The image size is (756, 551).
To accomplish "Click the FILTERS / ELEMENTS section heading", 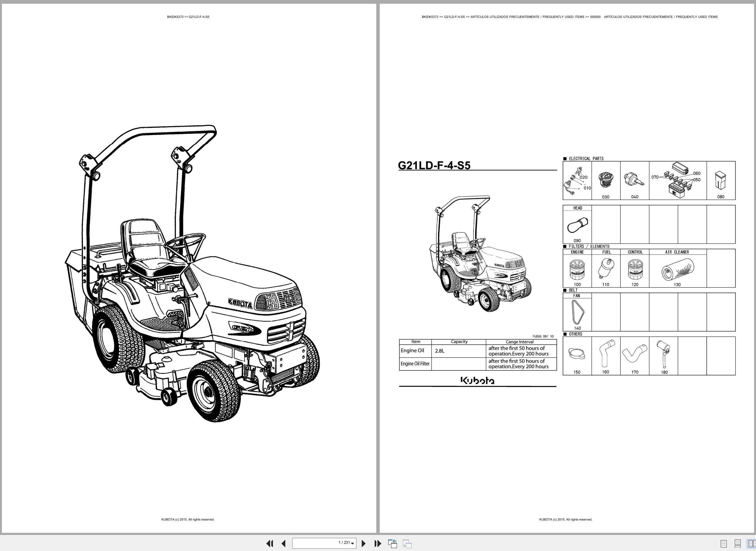I will coord(589,247).
